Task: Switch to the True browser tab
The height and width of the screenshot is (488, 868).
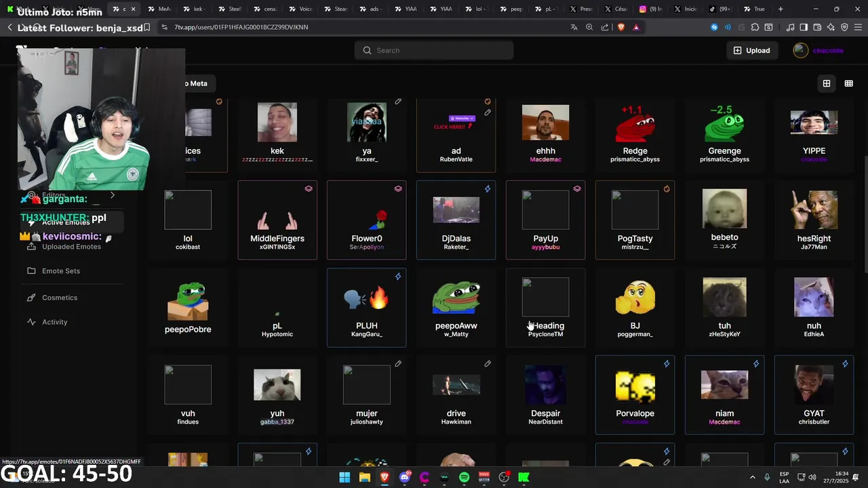Action: 755,9
